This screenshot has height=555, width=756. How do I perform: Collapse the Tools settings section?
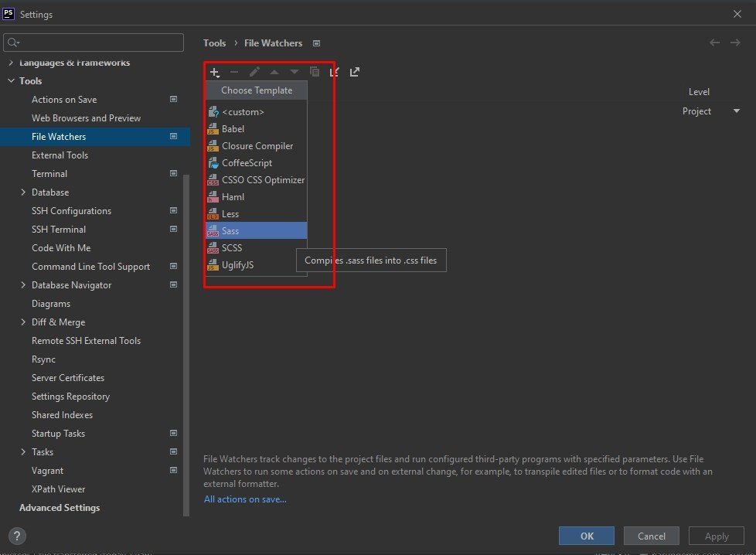tap(11, 81)
